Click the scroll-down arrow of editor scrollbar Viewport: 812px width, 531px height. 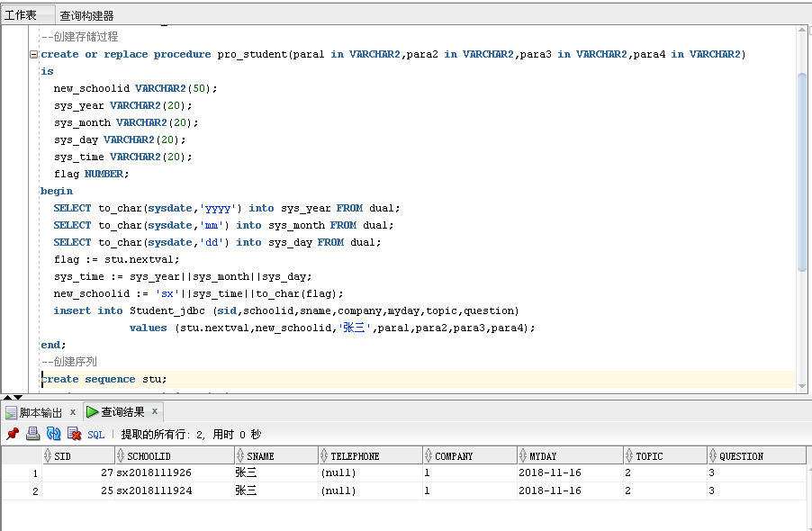pyautogui.click(x=801, y=385)
